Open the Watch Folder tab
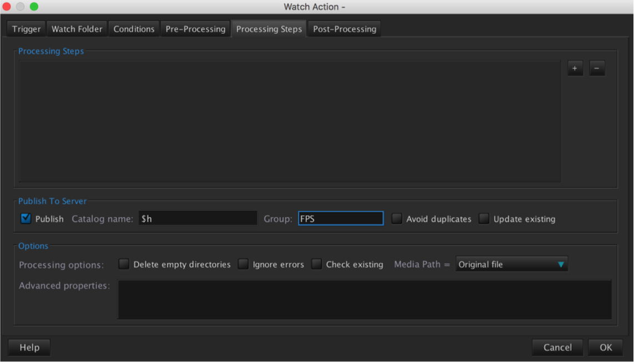Viewport: 634px width, 364px height. tap(77, 29)
